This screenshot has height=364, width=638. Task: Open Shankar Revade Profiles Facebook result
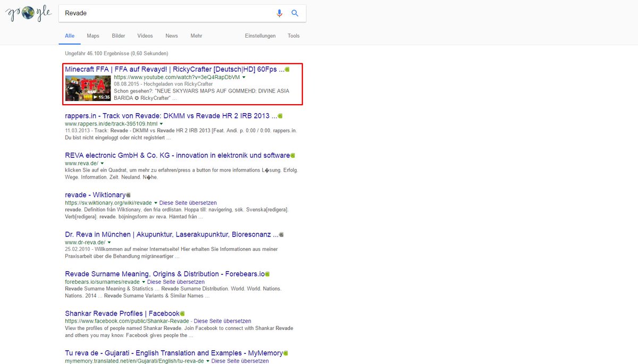122,314
